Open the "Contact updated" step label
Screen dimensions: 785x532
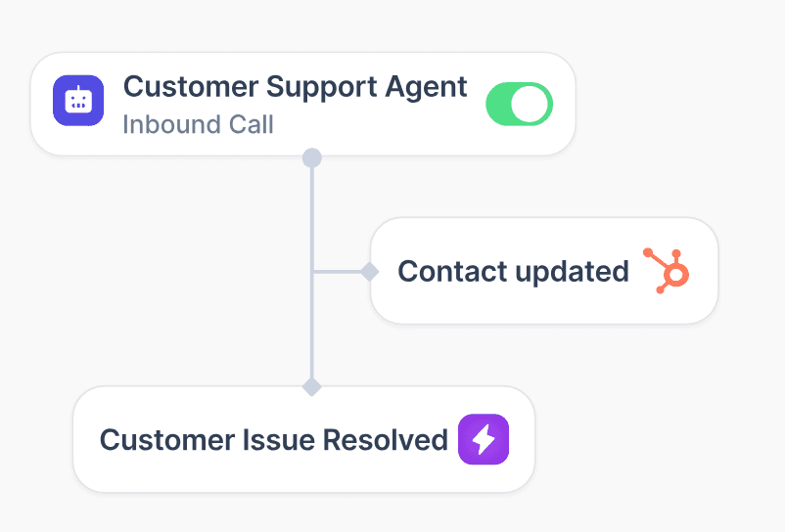click(x=513, y=271)
